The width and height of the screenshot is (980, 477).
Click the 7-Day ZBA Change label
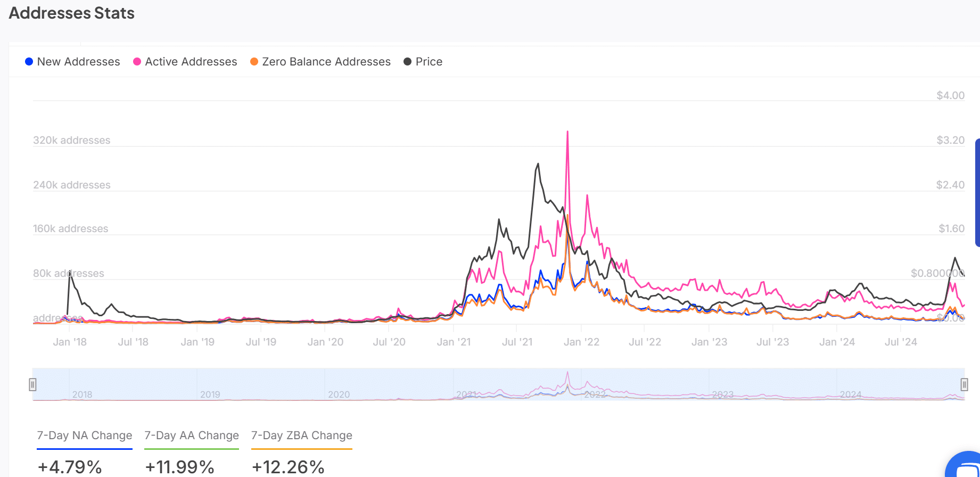pyautogui.click(x=301, y=435)
